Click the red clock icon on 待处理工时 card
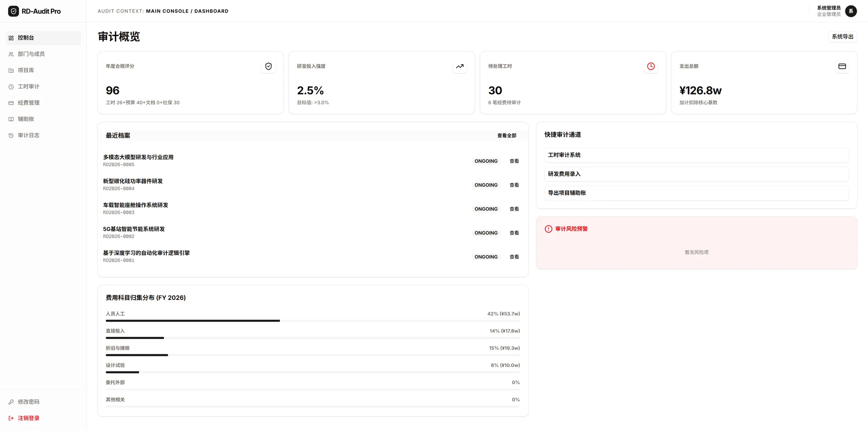Image resolution: width=868 pixels, height=431 pixels. point(651,66)
